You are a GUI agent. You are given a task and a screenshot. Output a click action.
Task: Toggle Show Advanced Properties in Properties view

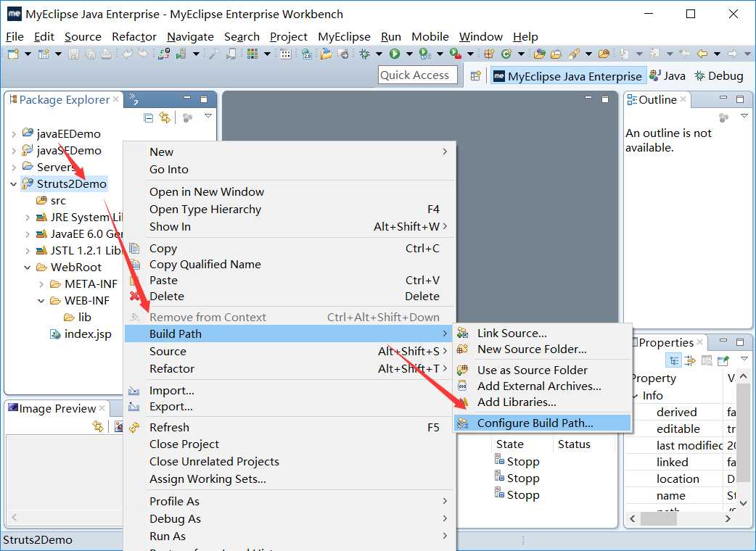tap(690, 360)
